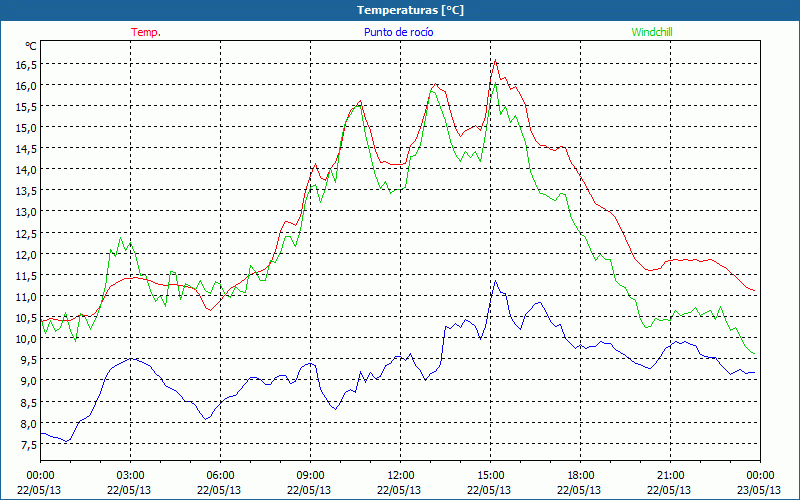Viewport: 800px width, 500px height.
Task: Click the 11,5 y-axis value
Action: click(x=26, y=275)
